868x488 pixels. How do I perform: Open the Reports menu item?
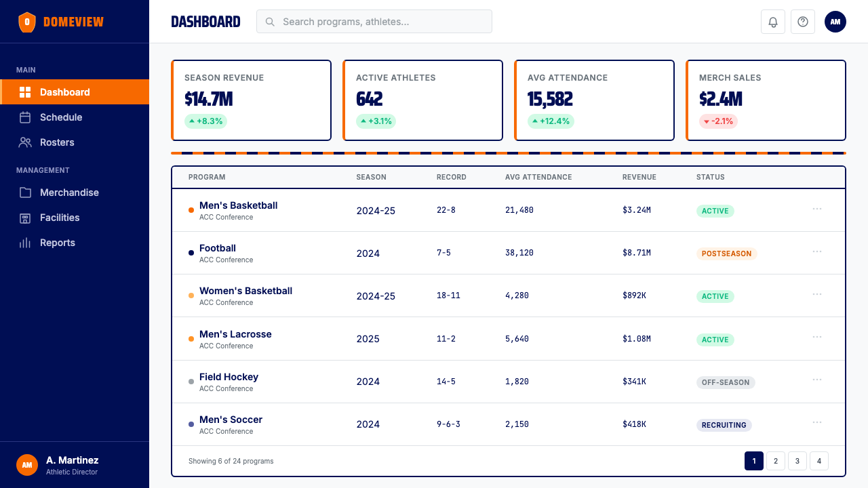click(75, 243)
